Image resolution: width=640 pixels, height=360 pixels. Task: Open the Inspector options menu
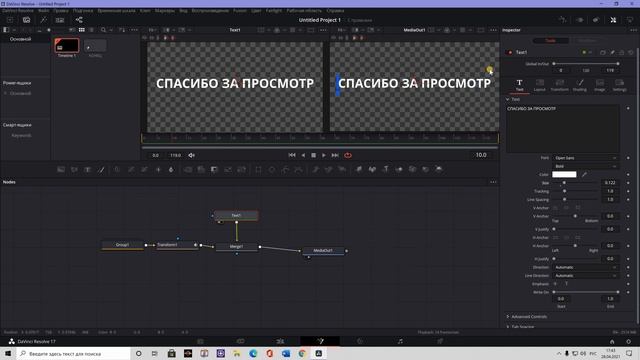[x=633, y=30]
